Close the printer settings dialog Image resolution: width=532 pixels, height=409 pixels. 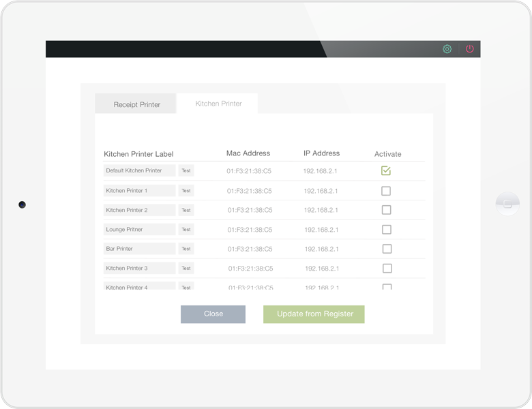(213, 314)
